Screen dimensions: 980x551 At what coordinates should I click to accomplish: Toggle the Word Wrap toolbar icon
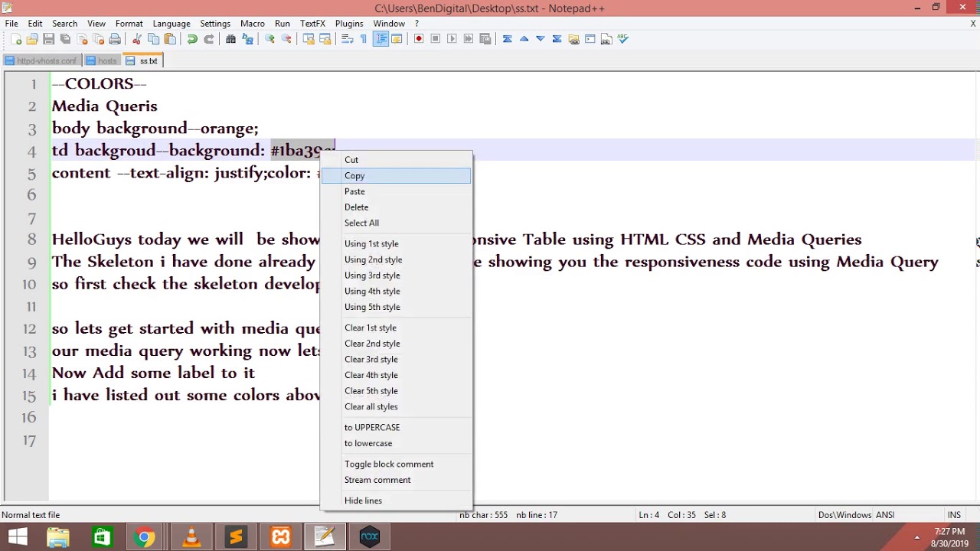click(347, 39)
